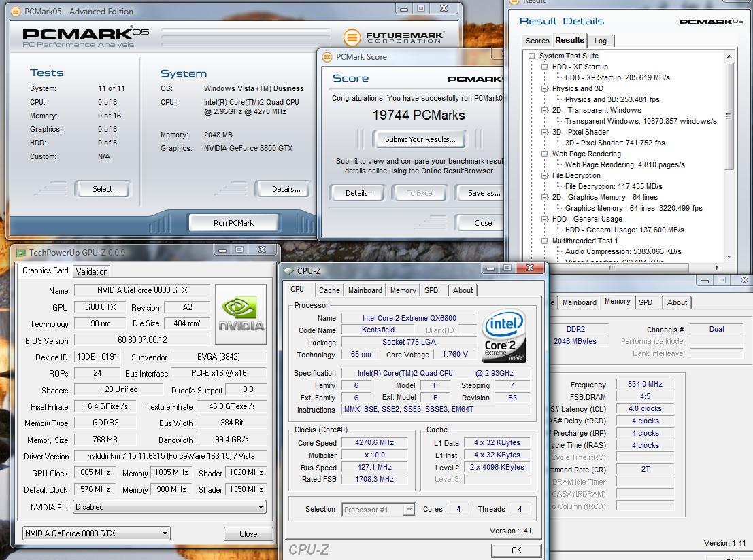Click the Details... button under System
The image size is (753, 560).
point(284,189)
